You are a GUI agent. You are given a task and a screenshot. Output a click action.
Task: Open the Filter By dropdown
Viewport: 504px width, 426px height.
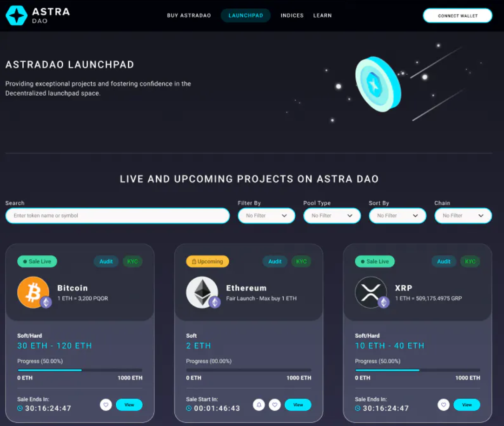pos(266,216)
